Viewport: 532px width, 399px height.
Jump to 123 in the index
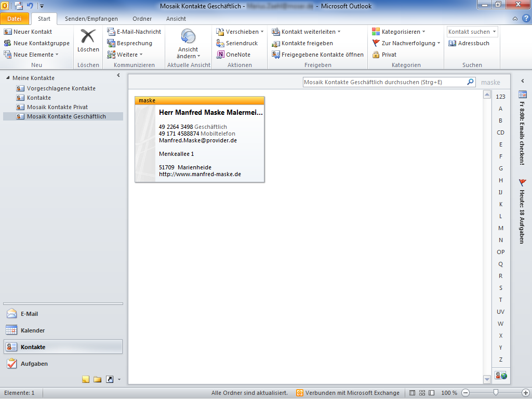tap(500, 97)
